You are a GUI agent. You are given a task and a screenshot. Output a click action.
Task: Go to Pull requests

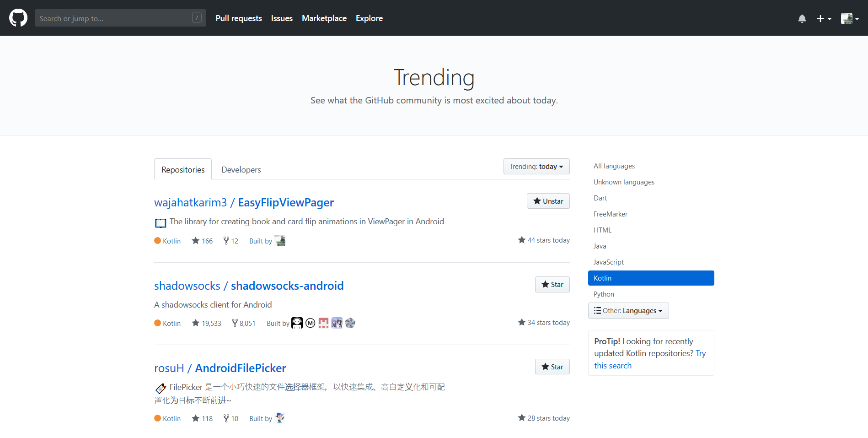coord(239,18)
